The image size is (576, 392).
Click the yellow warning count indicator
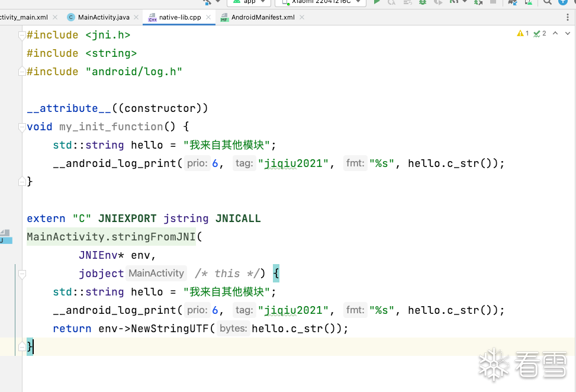point(523,33)
